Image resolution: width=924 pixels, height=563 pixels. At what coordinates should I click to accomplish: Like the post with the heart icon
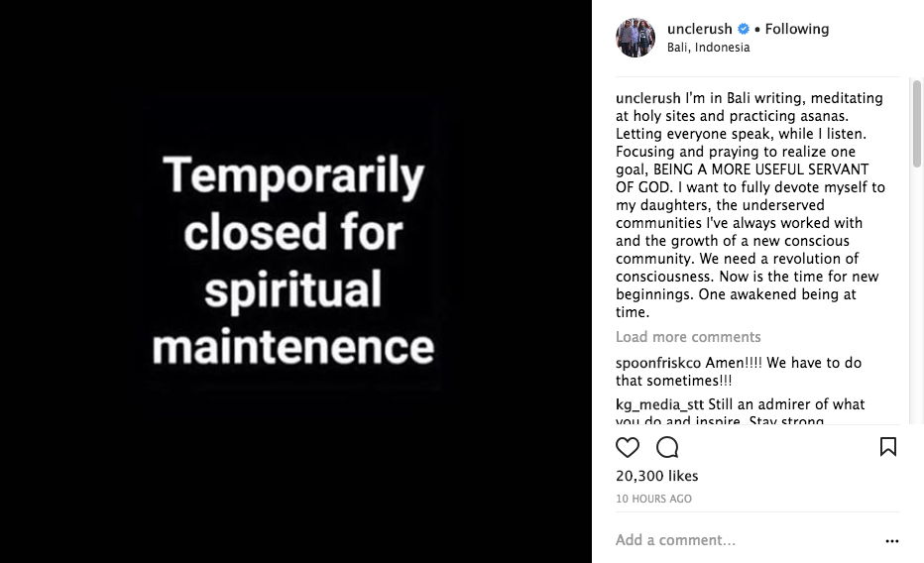click(628, 447)
